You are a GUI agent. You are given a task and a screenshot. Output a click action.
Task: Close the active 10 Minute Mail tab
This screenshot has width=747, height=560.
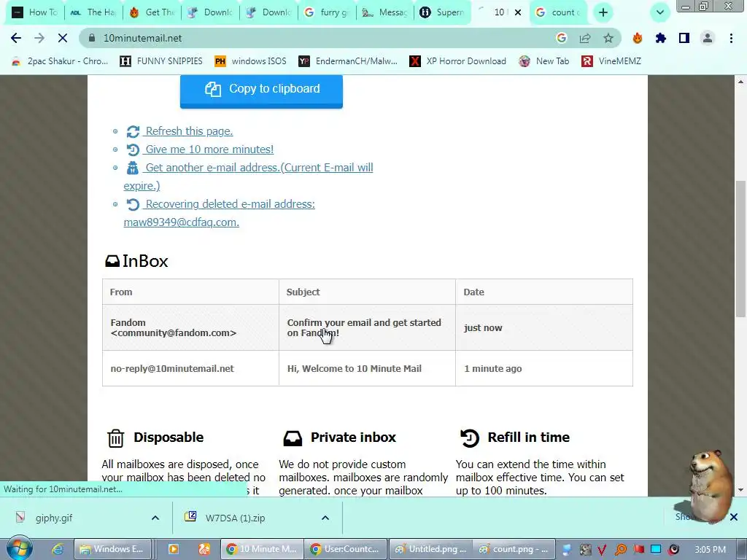click(x=518, y=12)
